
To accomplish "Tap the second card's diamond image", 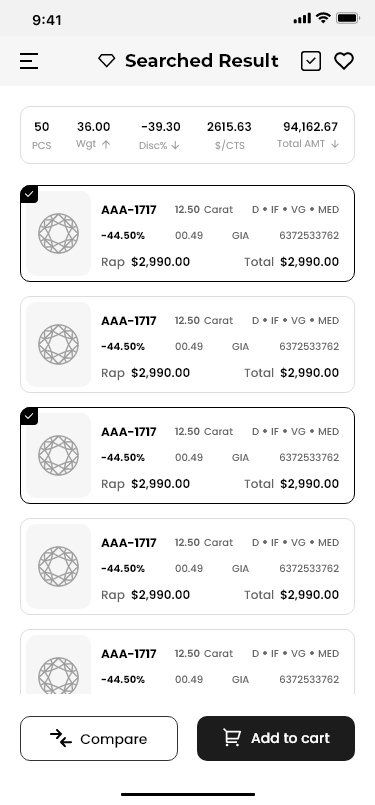I will click(x=59, y=344).
